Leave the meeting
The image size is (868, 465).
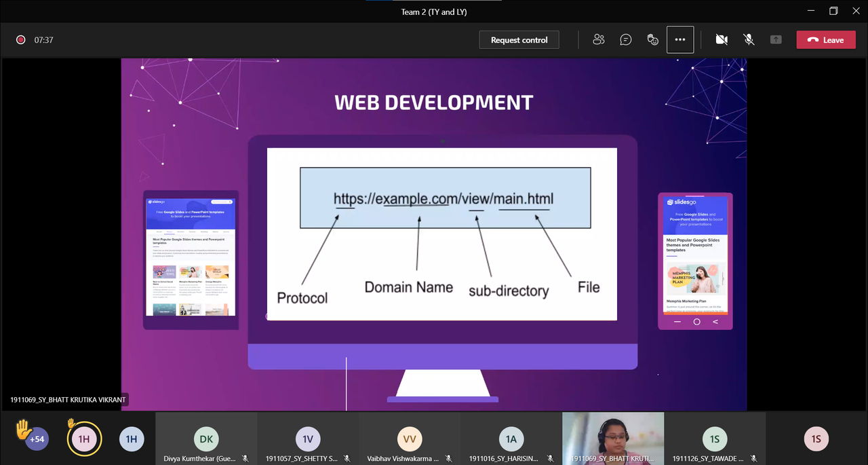click(x=826, y=40)
